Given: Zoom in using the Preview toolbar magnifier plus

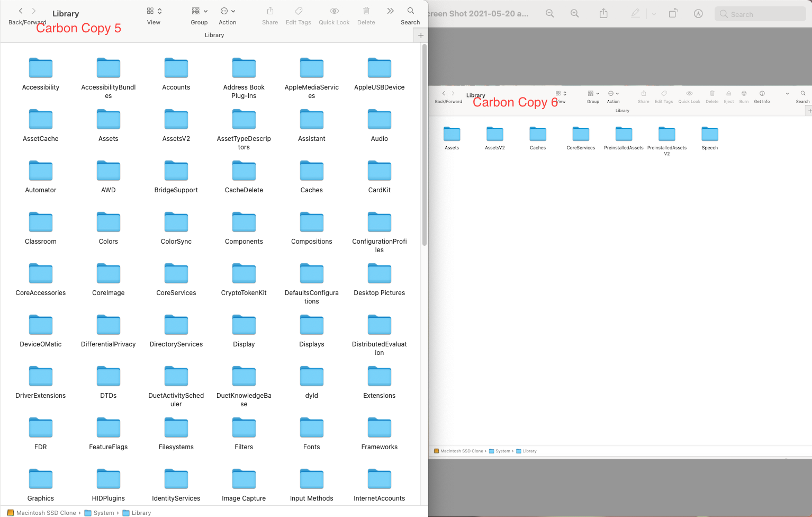Looking at the screenshot, I should tap(575, 14).
